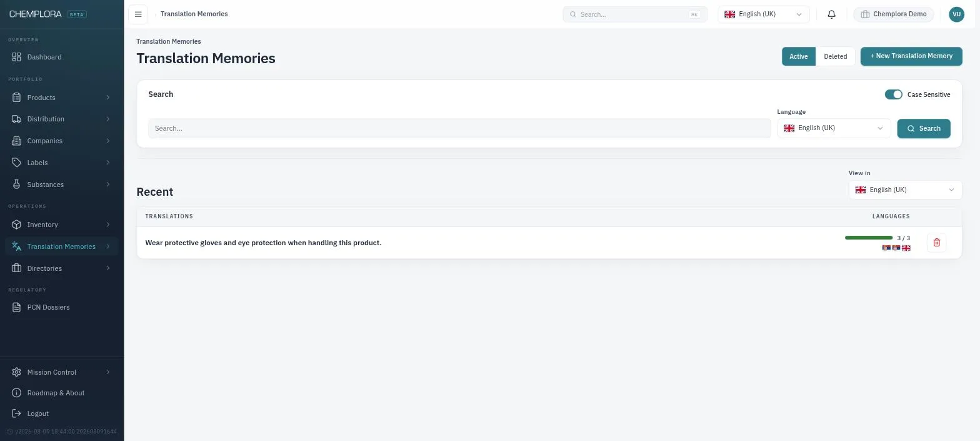The width and height of the screenshot is (980, 441).
Task: Expand the Distribution submenu chevron
Action: pyautogui.click(x=108, y=119)
